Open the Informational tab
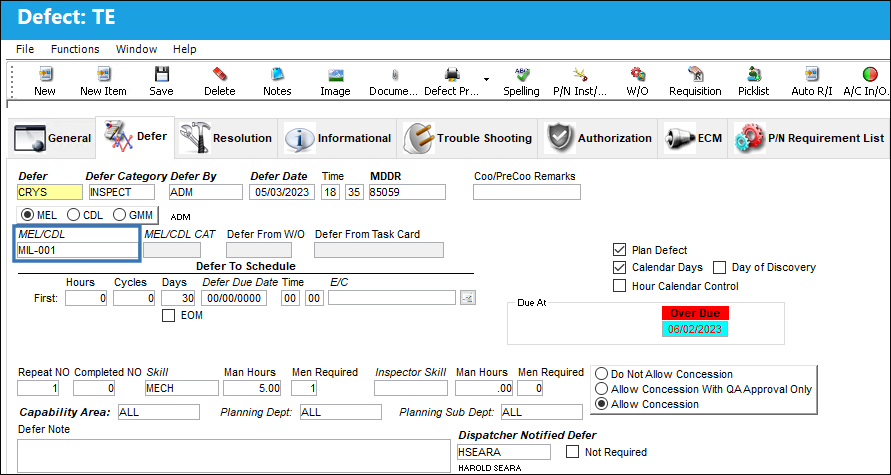 (338, 138)
